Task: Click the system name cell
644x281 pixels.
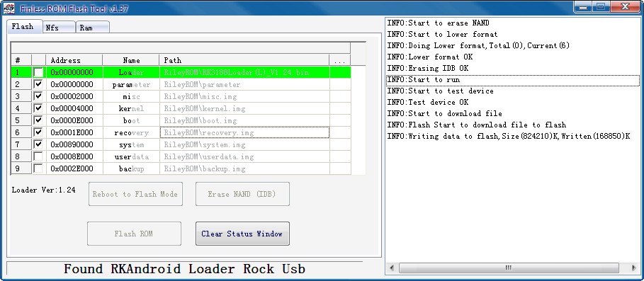Action: 131,144
